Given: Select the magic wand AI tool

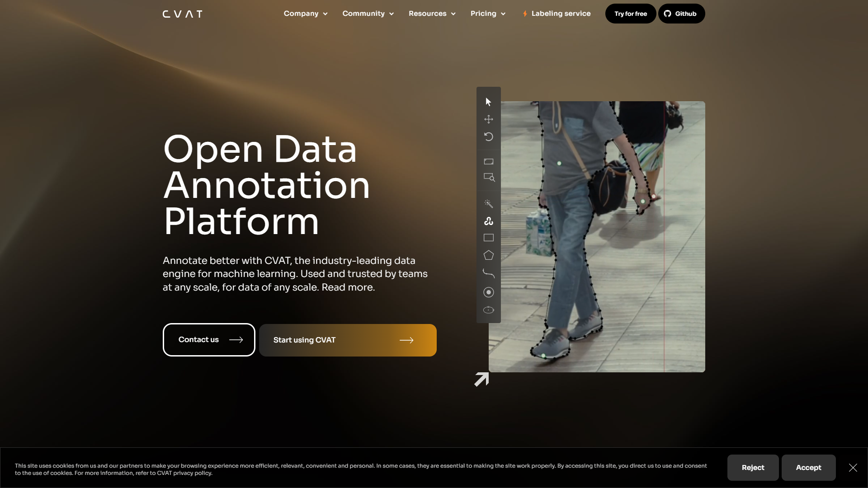Looking at the screenshot, I should point(488,204).
